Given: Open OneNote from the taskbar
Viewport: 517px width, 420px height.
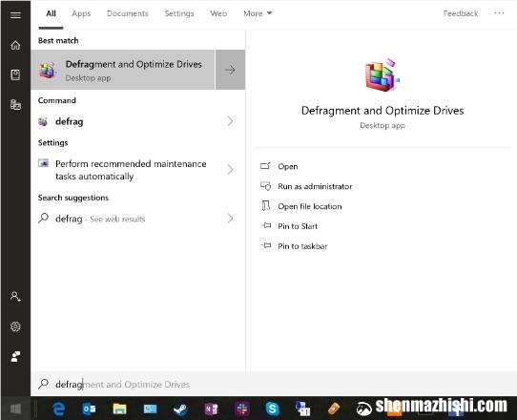Looking at the screenshot, I should pyautogui.click(x=211, y=409).
